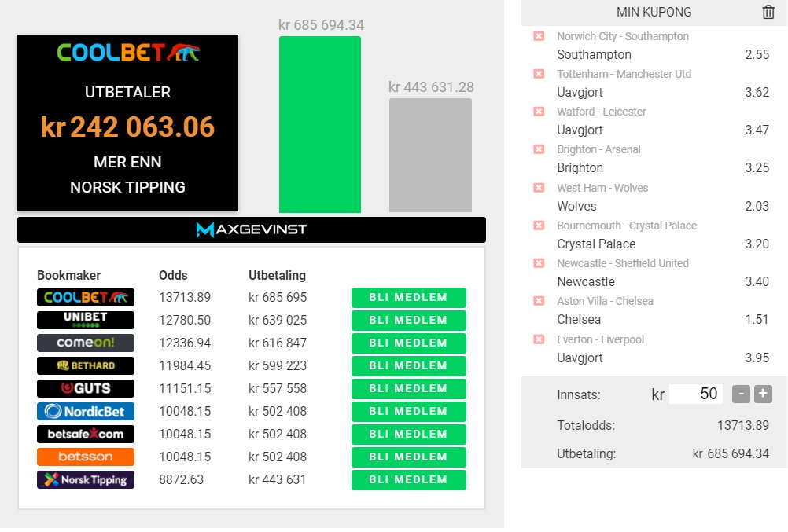The height and width of the screenshot is (532, 788).
Task: Click the Chelsea pick with odds 1.51
Action: pyautogui.click(x=663, y=320)
